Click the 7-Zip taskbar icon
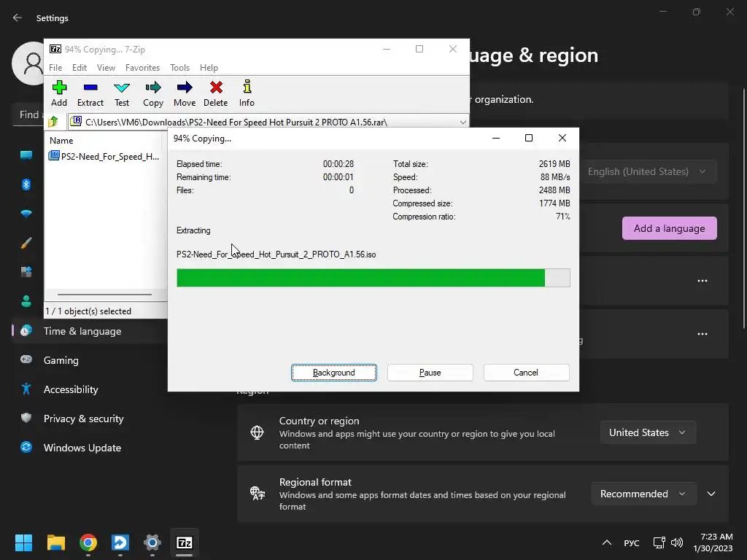Viewport: 747px width, 560px height. 185,542
